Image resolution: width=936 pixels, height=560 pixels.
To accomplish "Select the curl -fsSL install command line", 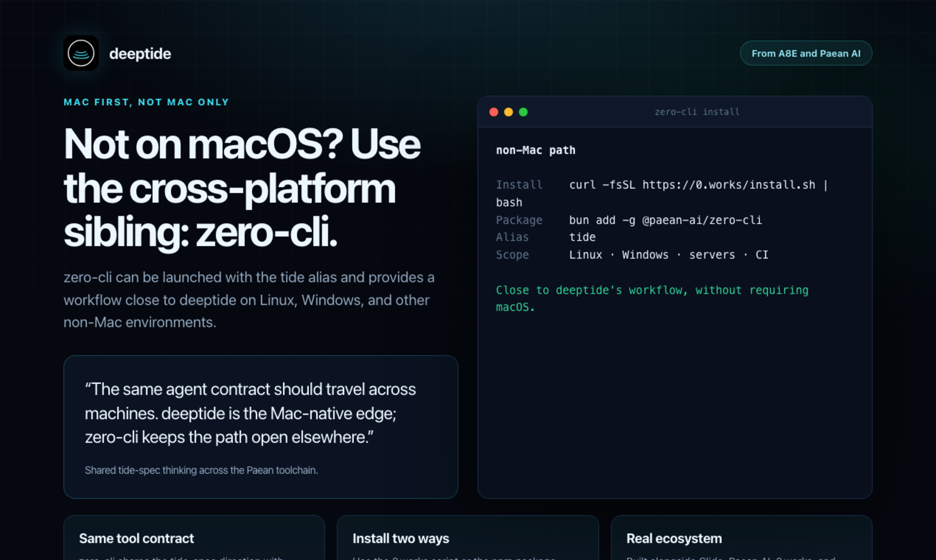I will (x=661, y=193).
